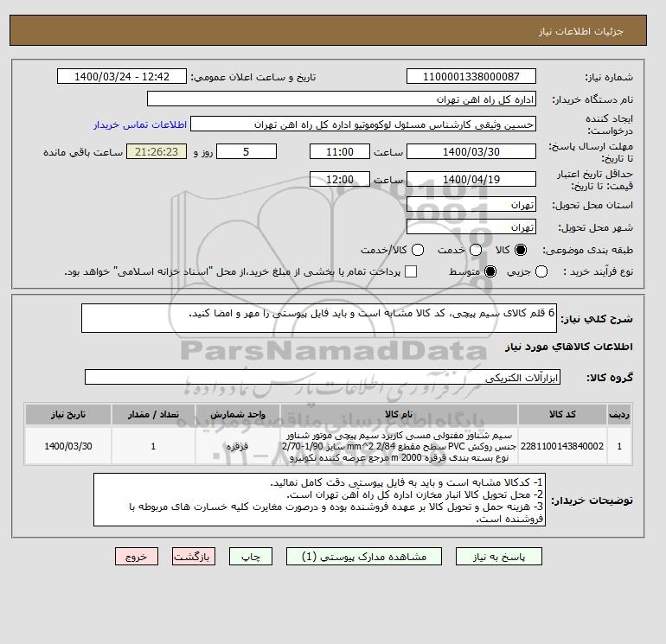Viewport: 666px width, 644px height.
Task: Click the quantity cell in row 1
Action: click(153, 446)
